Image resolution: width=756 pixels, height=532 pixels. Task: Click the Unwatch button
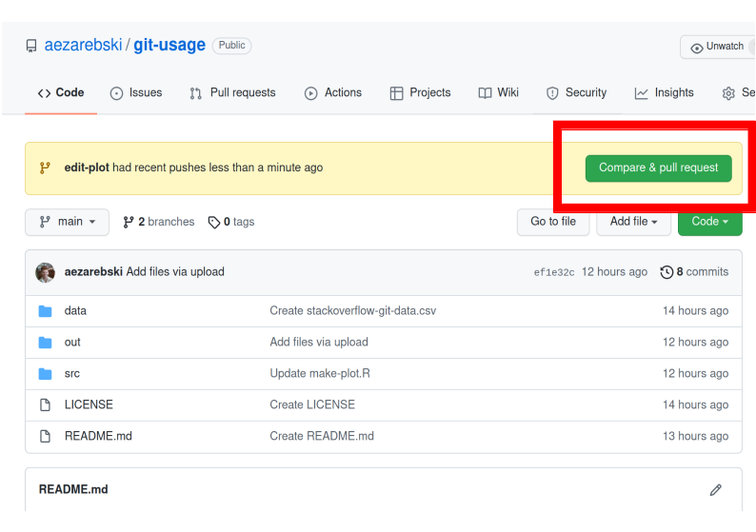pyautogui.click(x=717, y=47)
